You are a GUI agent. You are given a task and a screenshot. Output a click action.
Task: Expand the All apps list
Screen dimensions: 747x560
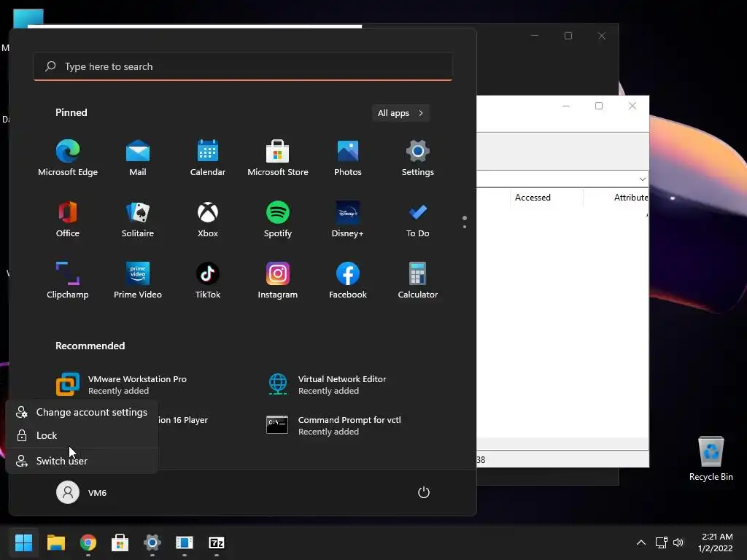pyautogui.click(x=400, y=113)
